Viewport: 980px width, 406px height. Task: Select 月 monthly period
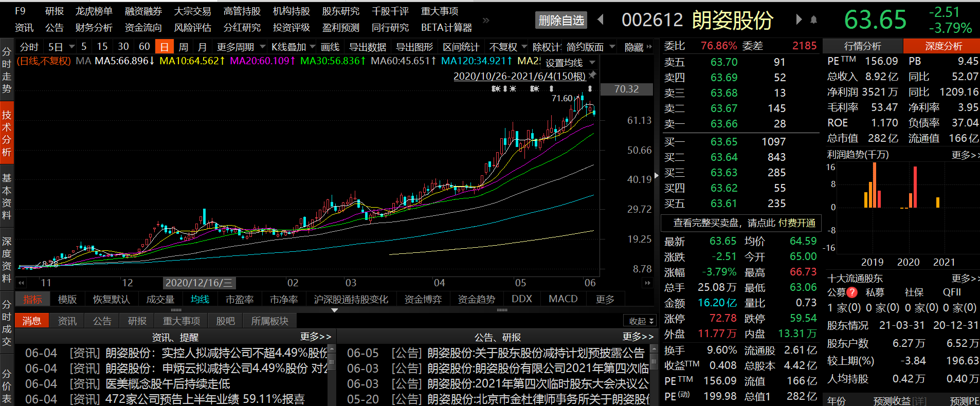(202, 47)
